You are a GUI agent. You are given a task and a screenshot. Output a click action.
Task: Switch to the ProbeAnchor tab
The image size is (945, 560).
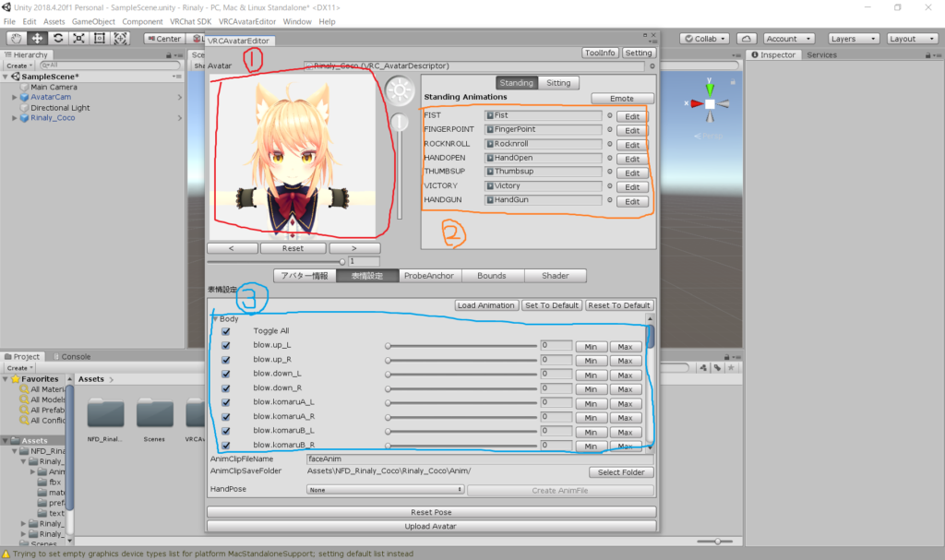point(429,276)
